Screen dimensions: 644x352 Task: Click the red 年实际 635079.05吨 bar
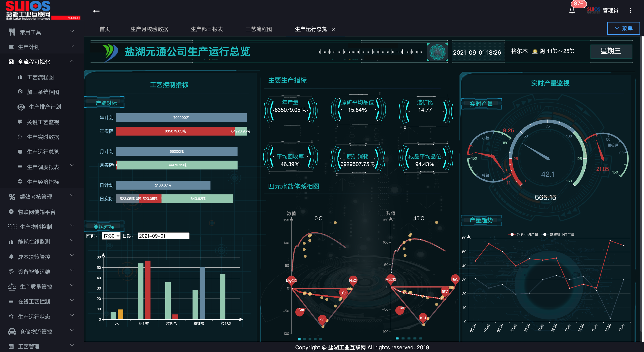[175, 131]
